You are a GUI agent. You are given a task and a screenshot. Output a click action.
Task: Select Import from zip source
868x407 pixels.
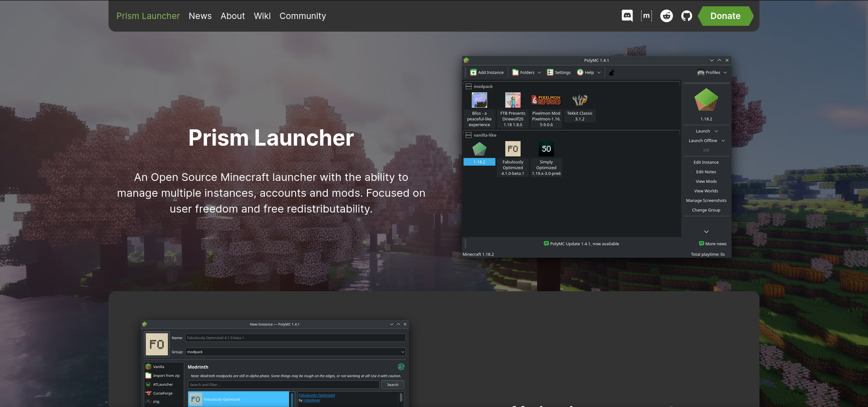(164, 376)
